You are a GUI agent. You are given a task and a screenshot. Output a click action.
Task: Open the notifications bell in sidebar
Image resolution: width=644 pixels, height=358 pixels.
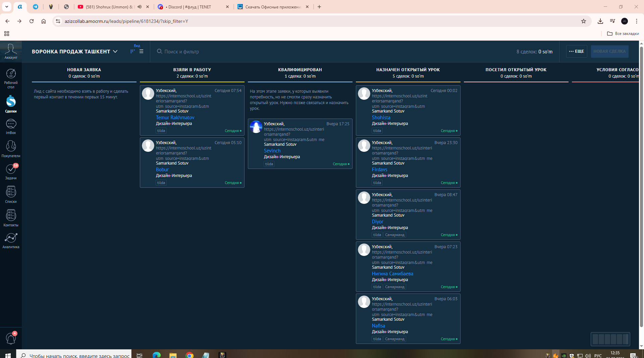[x=11, y=338]
